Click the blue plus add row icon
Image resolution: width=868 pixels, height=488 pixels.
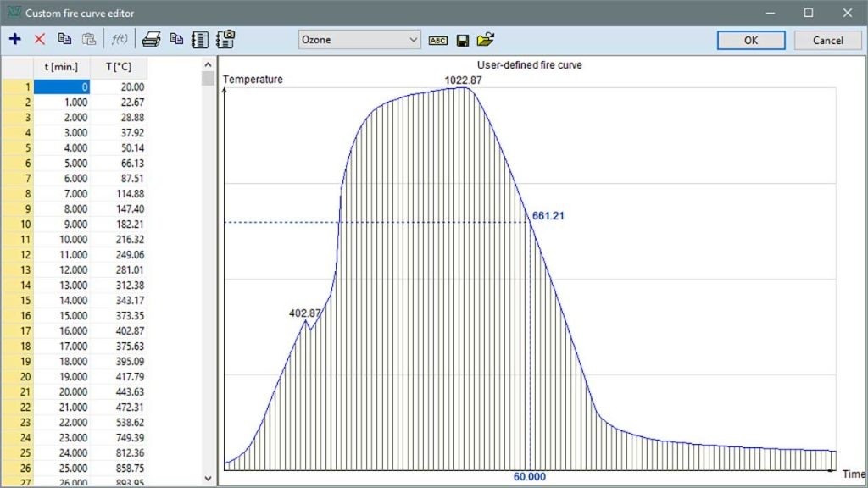pyautogui.click(x=15, y=39)
